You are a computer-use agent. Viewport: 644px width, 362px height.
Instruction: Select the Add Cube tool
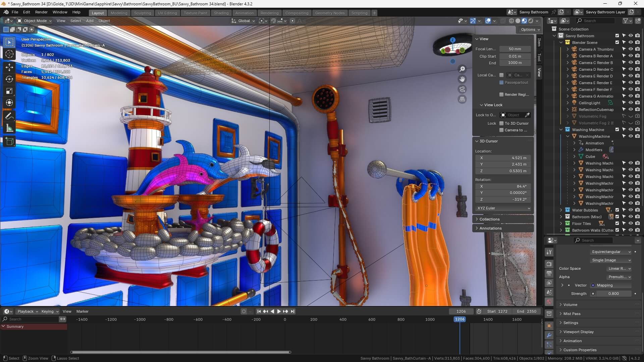click(x=9, y=141)
